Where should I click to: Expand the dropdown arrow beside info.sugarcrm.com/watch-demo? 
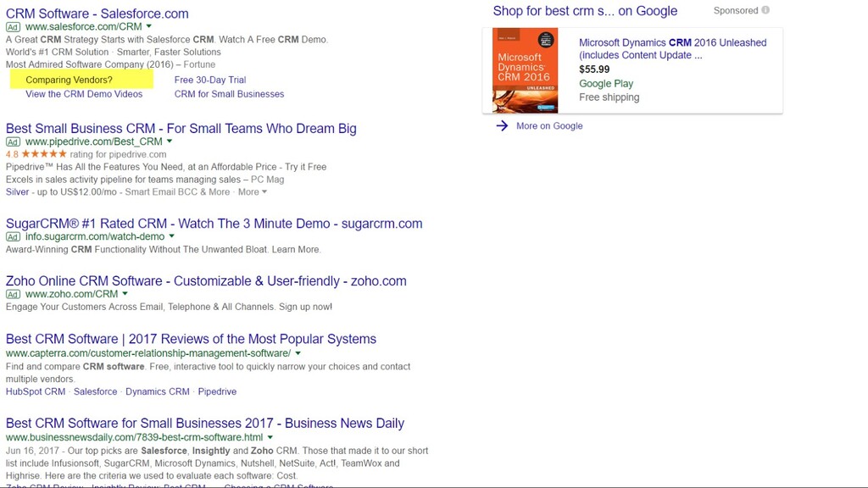pyautogui.click(x=171, y=236)
